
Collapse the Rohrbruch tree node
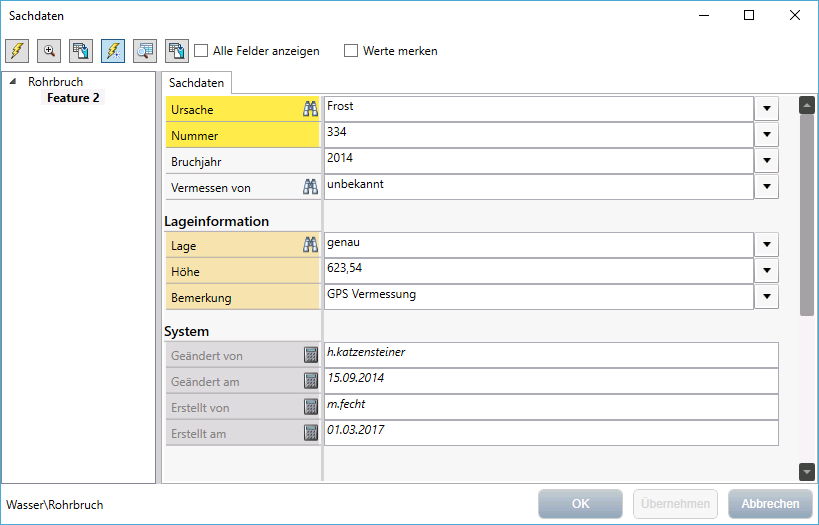coord(12,82)
